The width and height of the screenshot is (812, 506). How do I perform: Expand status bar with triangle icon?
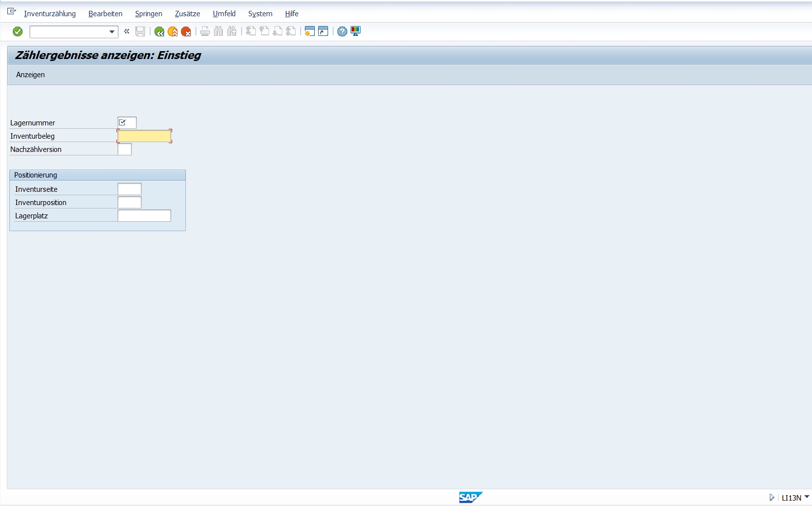click(772, 497)
